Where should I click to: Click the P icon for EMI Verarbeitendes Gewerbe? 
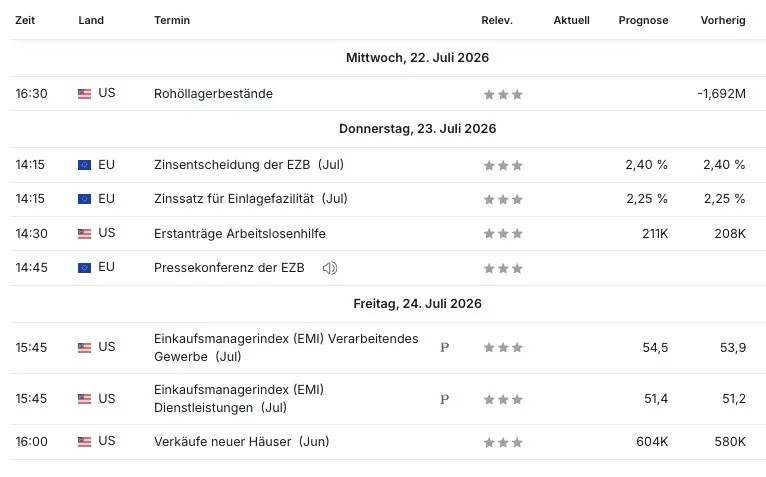pyautogui.click(x=445, y=347)
